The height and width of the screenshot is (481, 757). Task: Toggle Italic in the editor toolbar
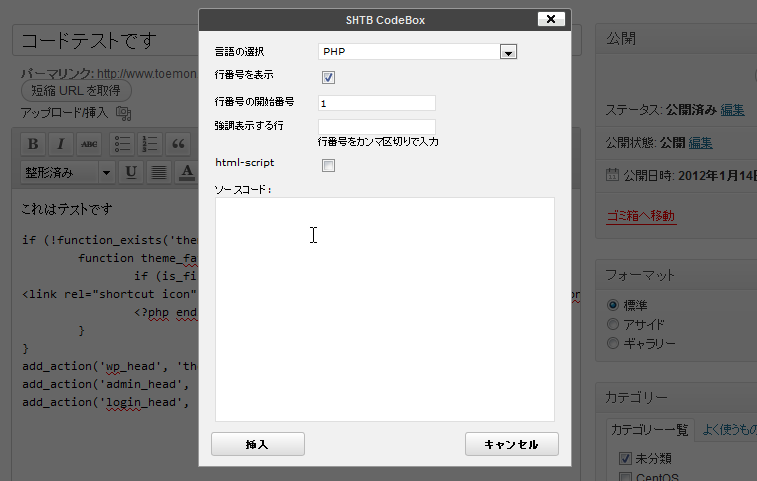[x=61, y=144]
